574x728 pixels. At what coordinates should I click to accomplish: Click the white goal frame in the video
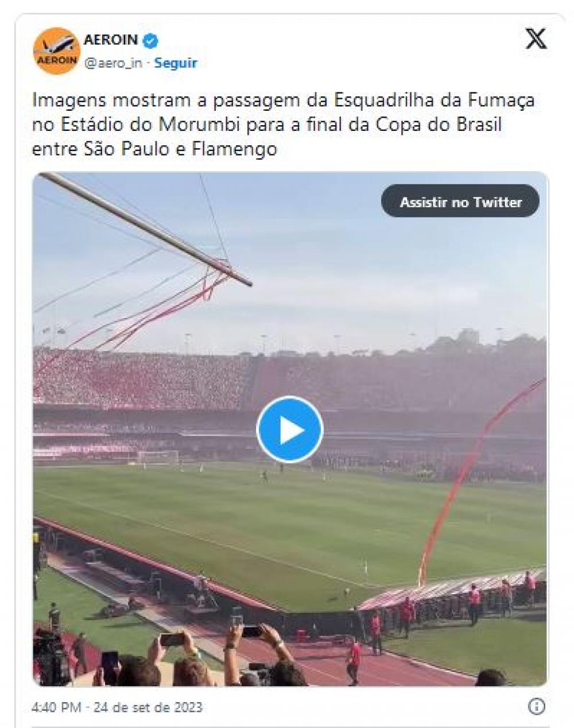pyautogui.click(x=157, y=457)
